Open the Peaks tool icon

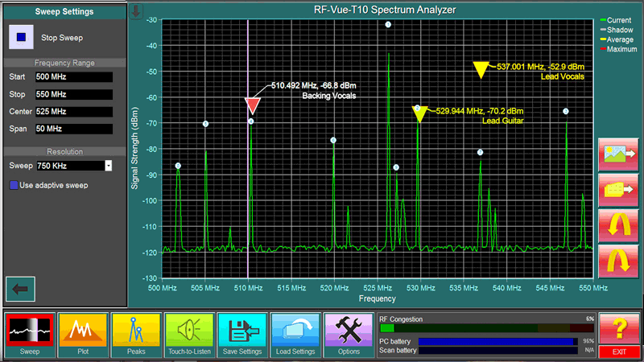[x=136, y=335]
